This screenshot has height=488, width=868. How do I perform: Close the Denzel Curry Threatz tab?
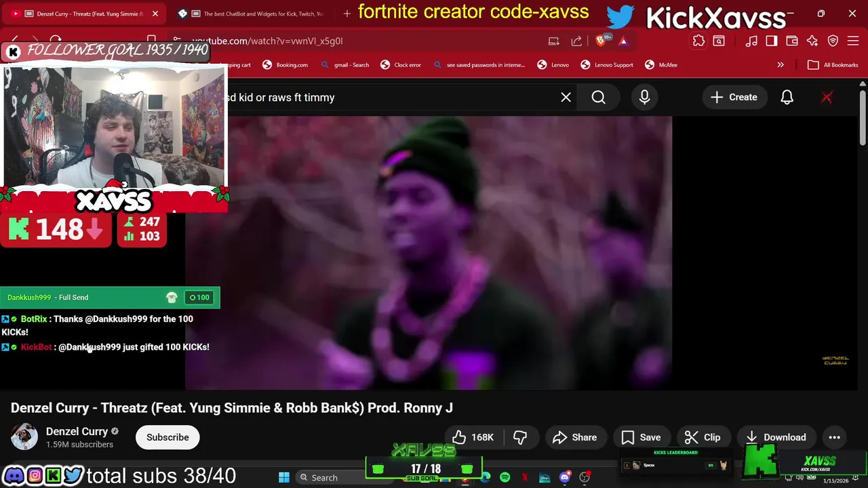[x=155, y=14]
